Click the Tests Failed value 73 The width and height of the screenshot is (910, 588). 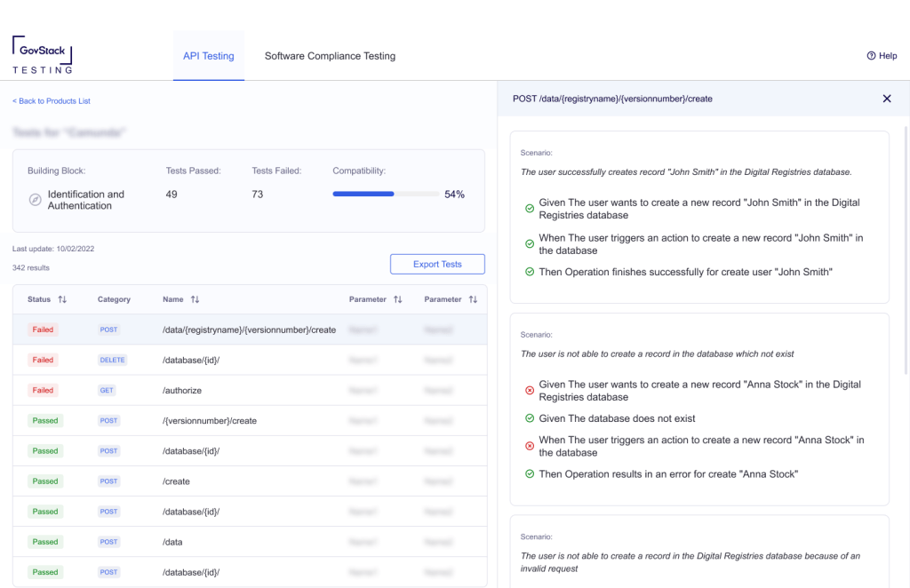point(257,195)
